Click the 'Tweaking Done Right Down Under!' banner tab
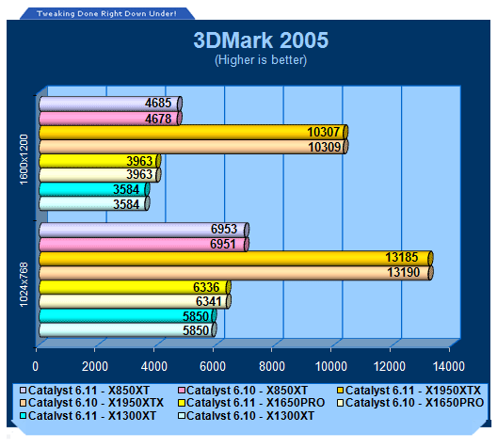497x448 pixels. point(106,13)
